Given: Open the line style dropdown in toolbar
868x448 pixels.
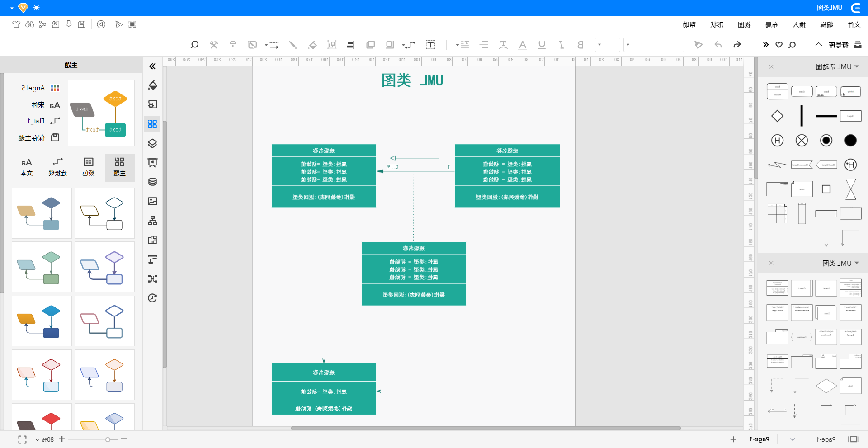Looking at the screenshot, I should (272, 44).
